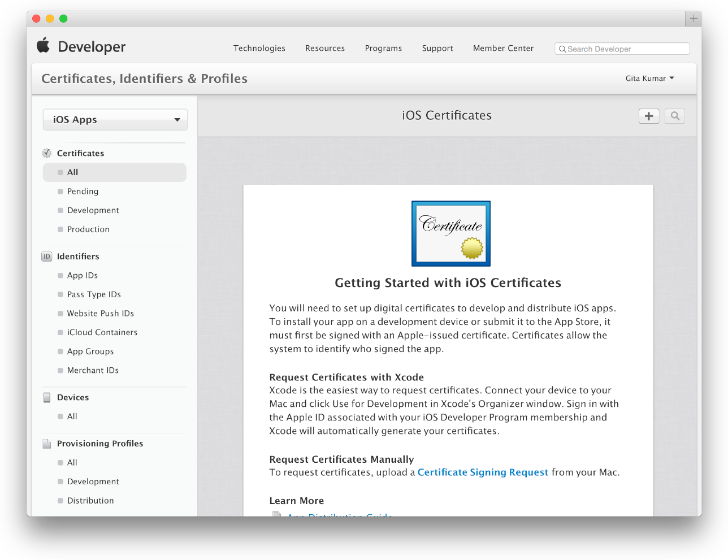Click the Apple logo icon
Screen dimensions: 728x560
pyautogui.click(x=43, y=45)
